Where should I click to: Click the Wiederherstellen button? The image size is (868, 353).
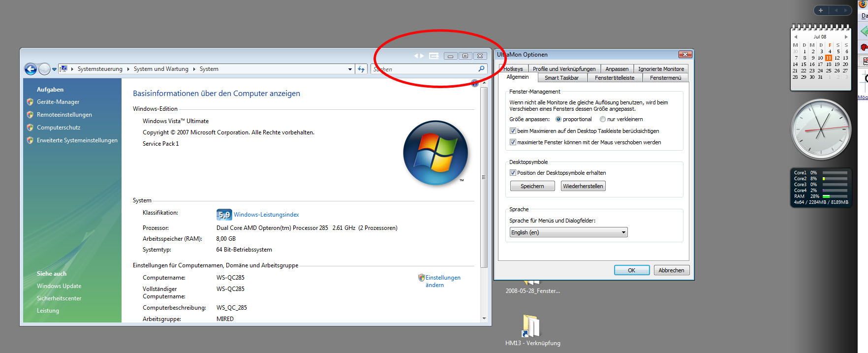pyautogui.click(x=583, y=186)
